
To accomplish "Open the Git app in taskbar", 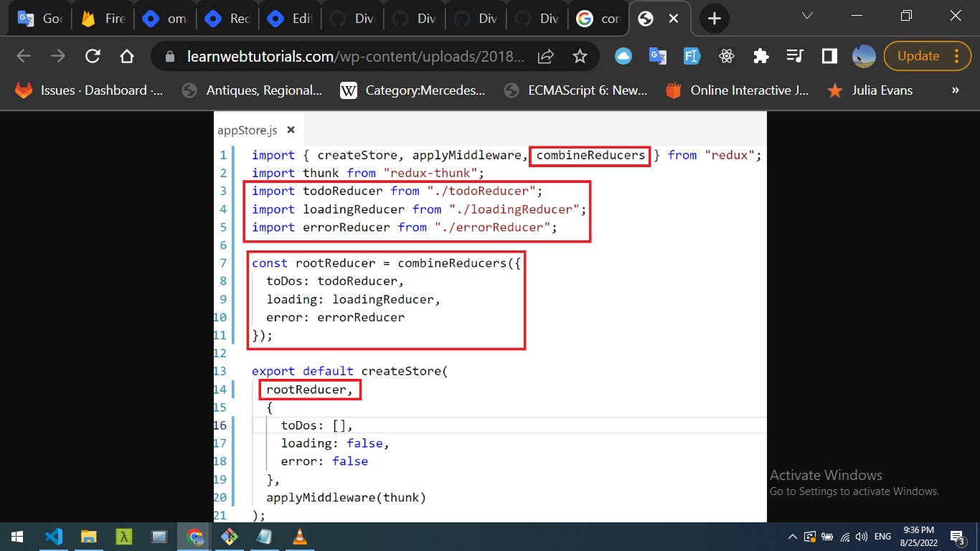I will (230, 537).
